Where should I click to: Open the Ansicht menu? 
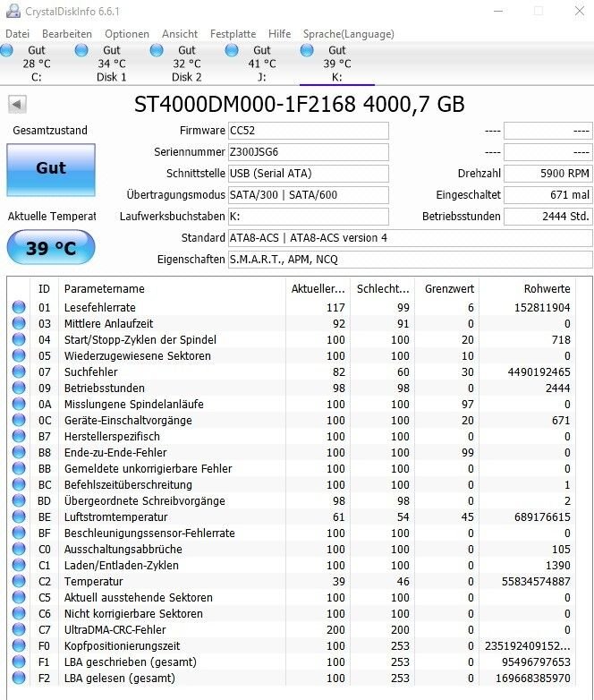point(180,34)
